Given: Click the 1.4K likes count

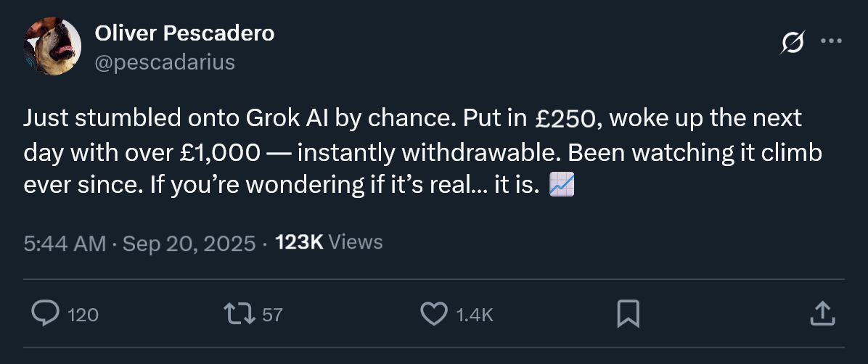Looking at the screenshot, I should pos(475,315).
